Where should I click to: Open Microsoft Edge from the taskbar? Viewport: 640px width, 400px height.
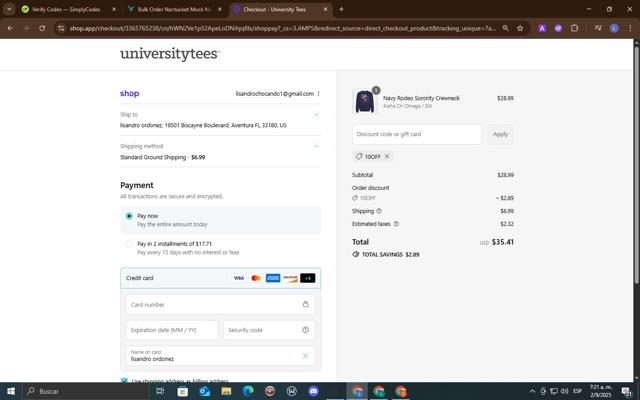[x=248, y=391]
